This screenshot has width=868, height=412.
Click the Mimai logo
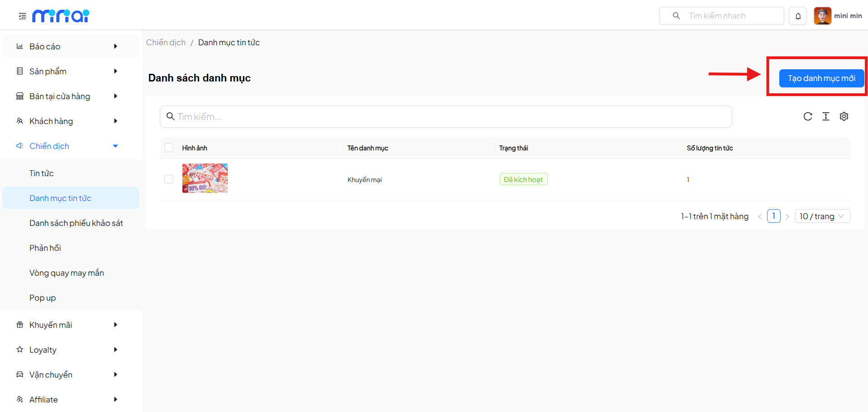61,16
